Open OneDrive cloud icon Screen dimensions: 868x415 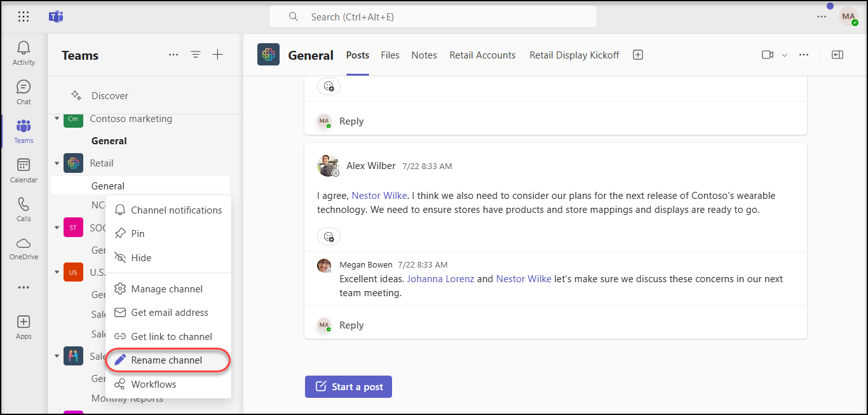pos(24,244)
